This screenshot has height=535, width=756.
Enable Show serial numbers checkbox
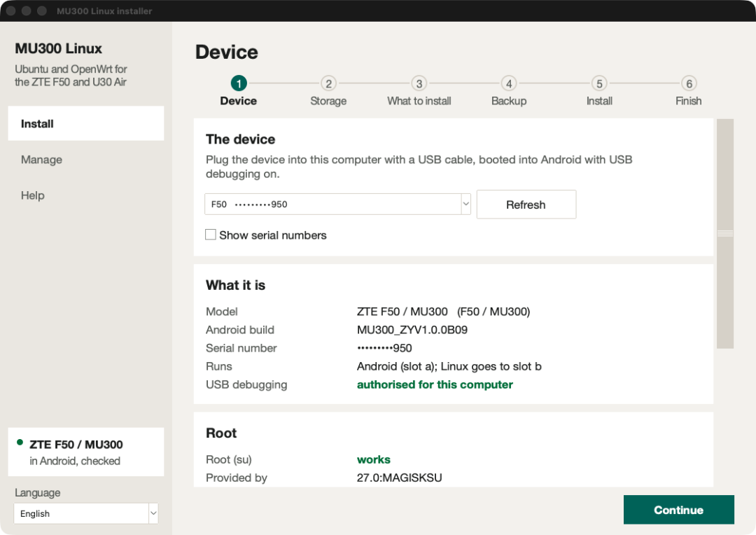tap(211, 235)
